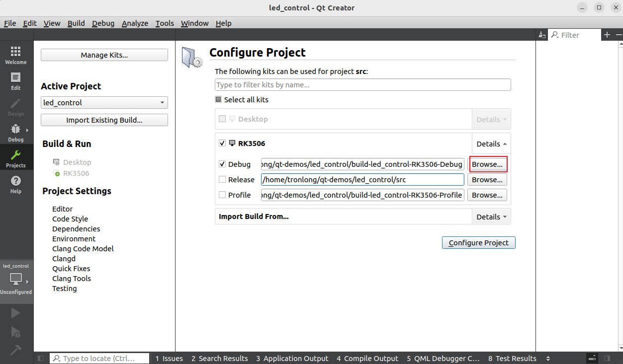Open the Build menu

click(76, 23)
